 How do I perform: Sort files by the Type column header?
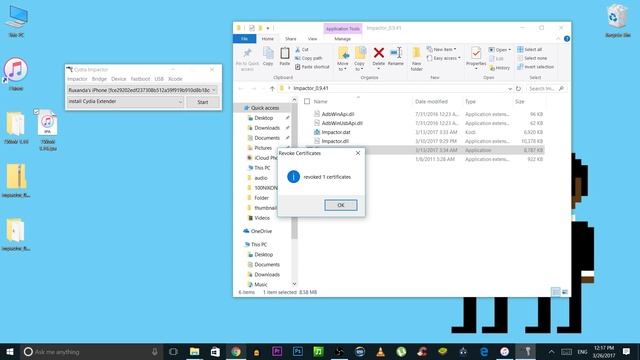click(x=470, y=101)
